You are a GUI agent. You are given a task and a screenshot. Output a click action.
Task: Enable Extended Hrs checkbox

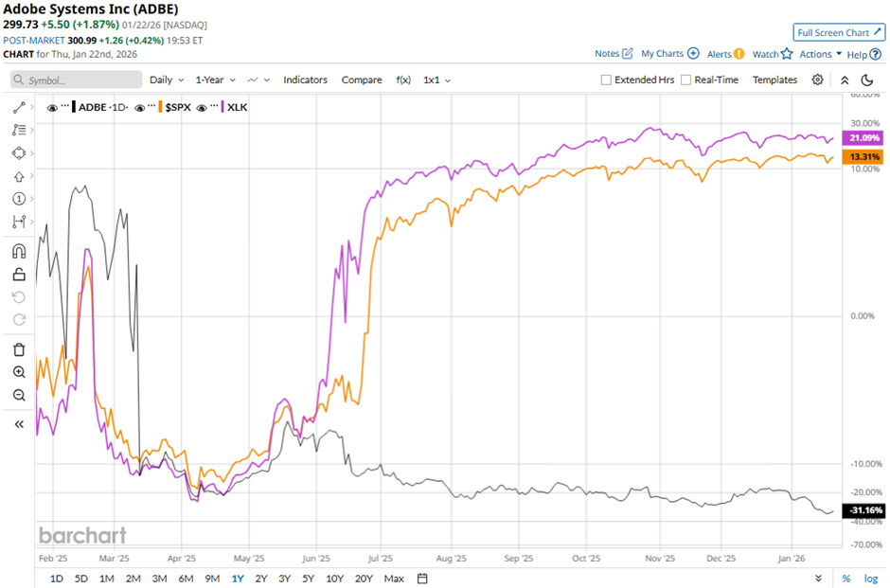(606, 80)
